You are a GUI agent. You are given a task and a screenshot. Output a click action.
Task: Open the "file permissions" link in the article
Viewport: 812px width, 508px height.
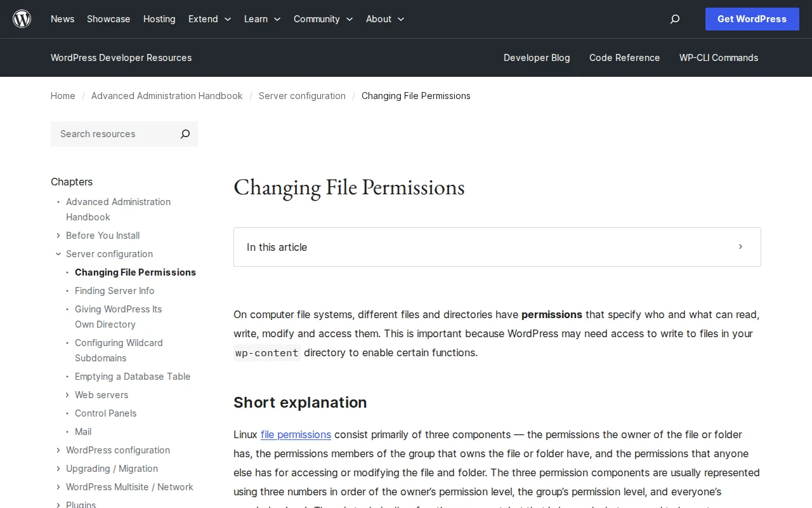pyautogui.click(x=296, y=434)
